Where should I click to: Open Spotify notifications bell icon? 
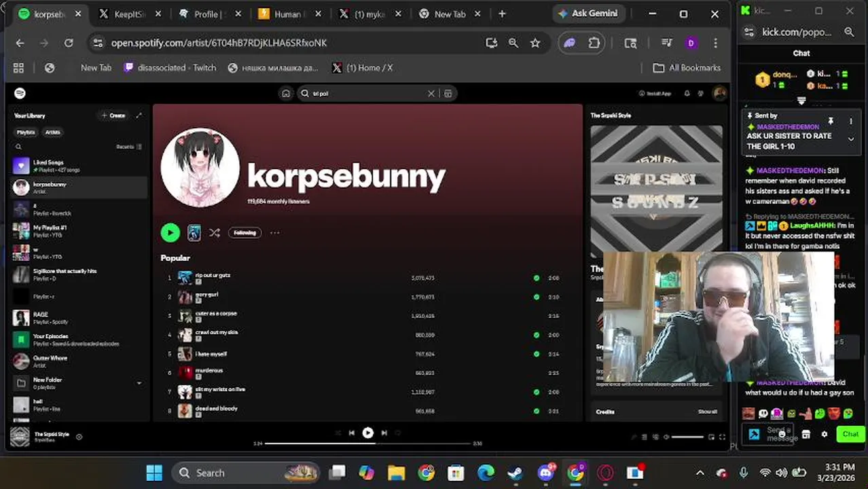(x=687, y=94)
